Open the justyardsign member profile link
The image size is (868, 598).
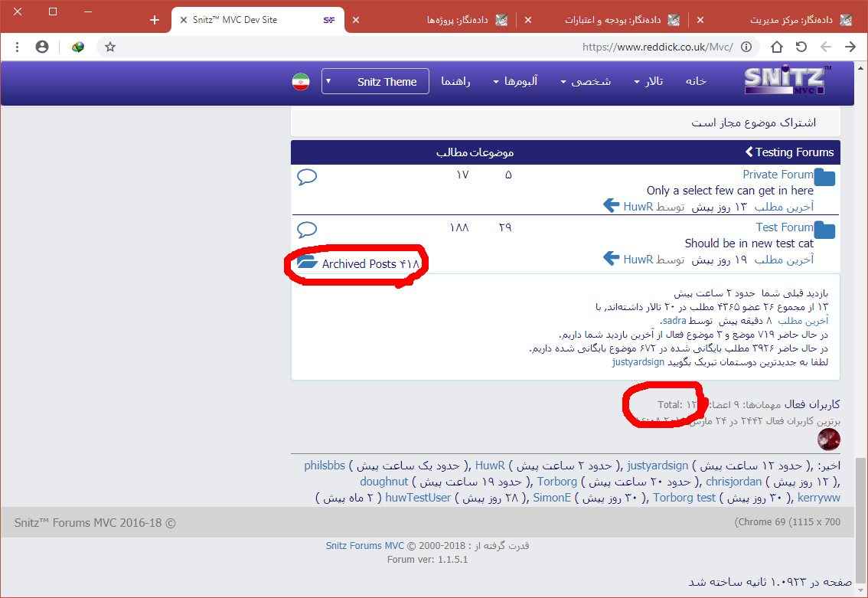pos(658,466)
